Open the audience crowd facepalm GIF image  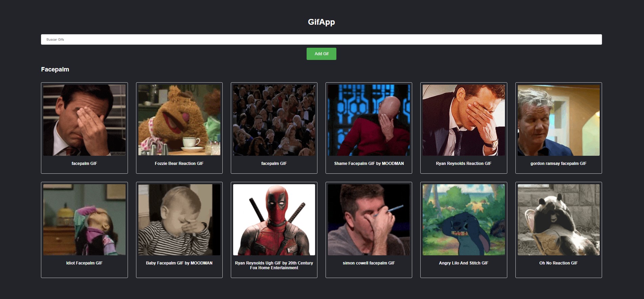pyautogui.click(x=274, y=120)
